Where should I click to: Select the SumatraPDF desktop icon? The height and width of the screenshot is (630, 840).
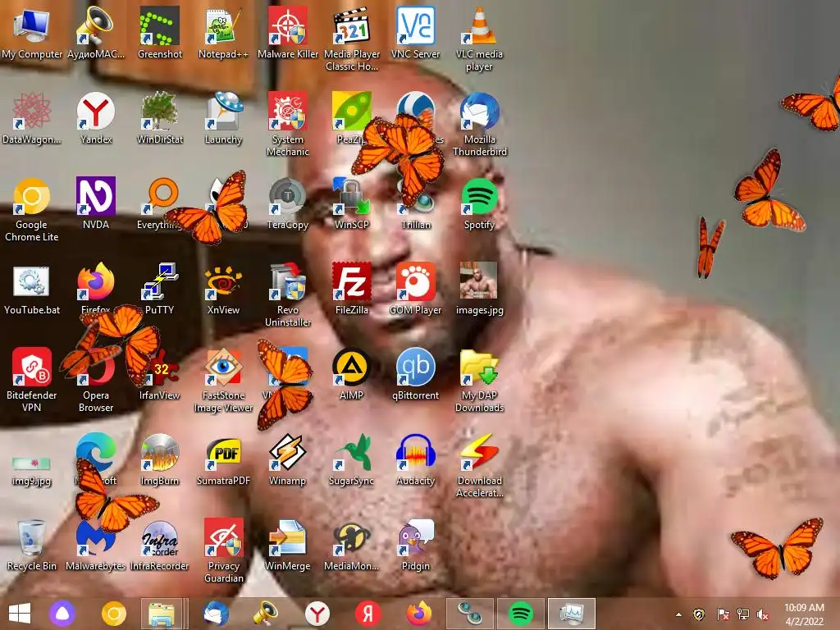[223, 459]
